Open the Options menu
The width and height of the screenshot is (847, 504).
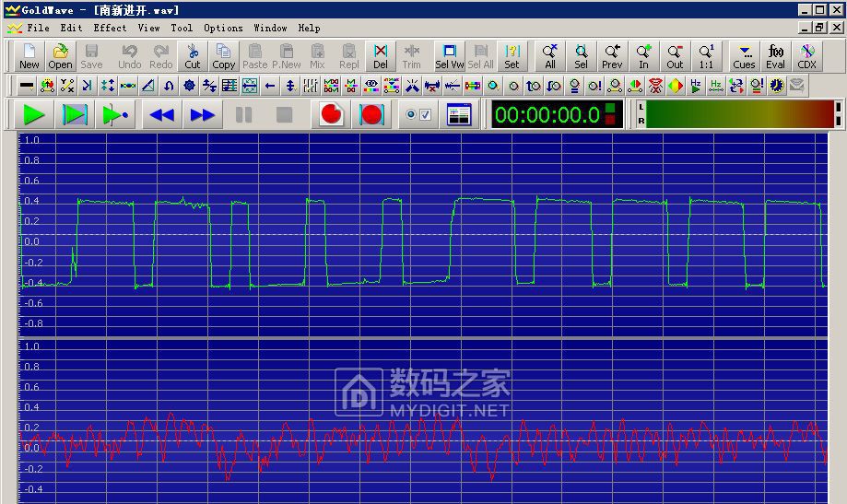[x=223, y=28]
